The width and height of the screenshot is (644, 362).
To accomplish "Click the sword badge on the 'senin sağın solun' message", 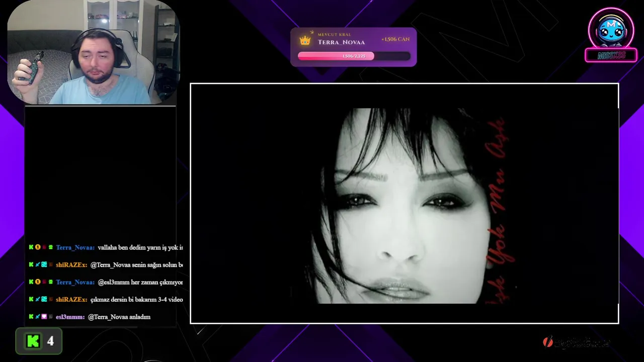I will [x=38, y=265].
